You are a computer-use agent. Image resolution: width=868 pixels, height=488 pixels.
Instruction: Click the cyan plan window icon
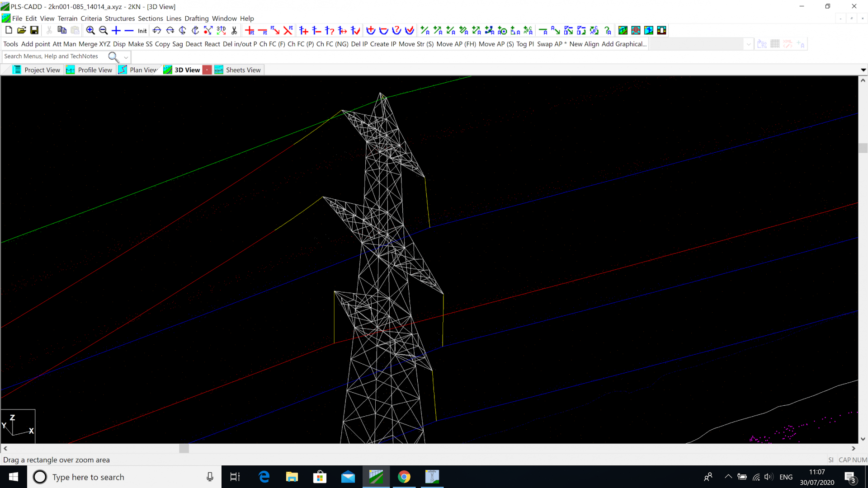[649, 30]
